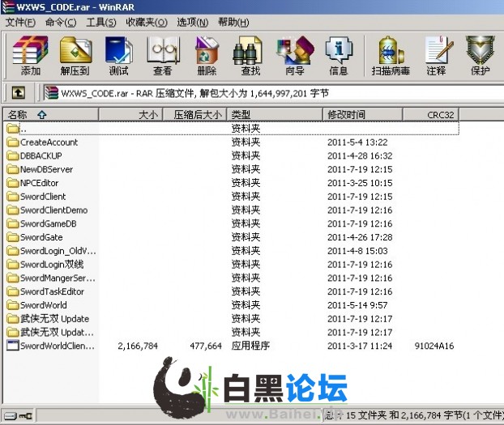Open the Commands (命令) menu
The height and width of the screenshot is (425, 504).
pyautogui.click(x=61, y=23)
